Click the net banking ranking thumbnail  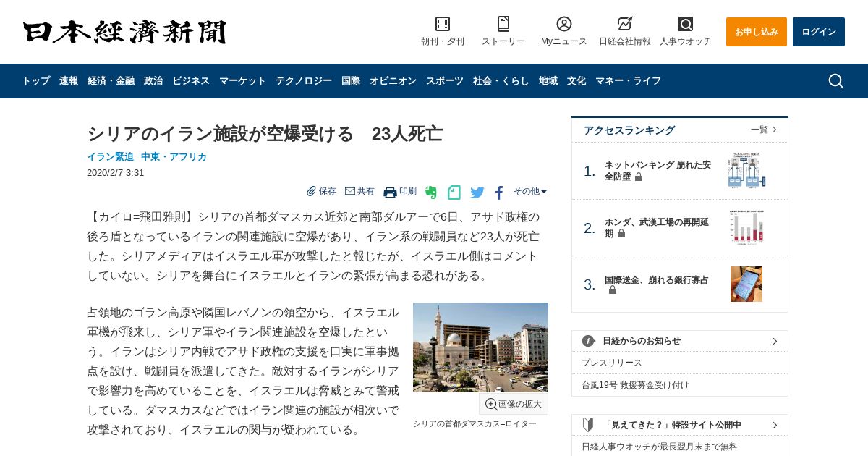pos(746,170)
